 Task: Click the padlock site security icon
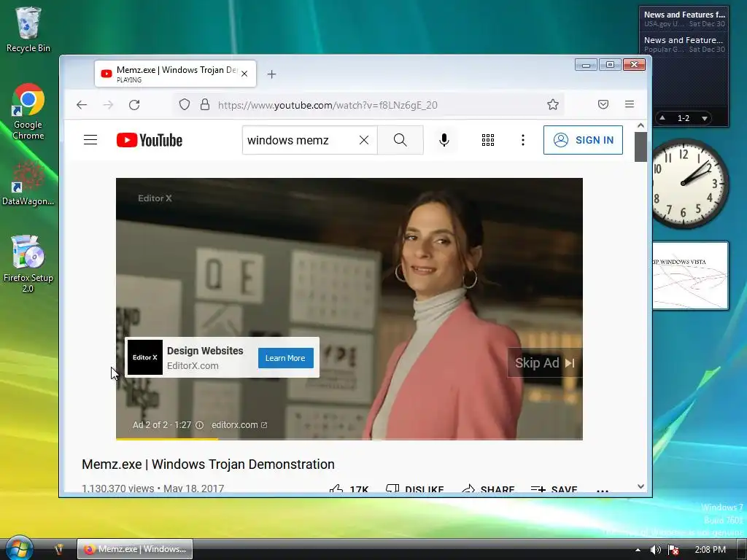(x=205, y=105)
